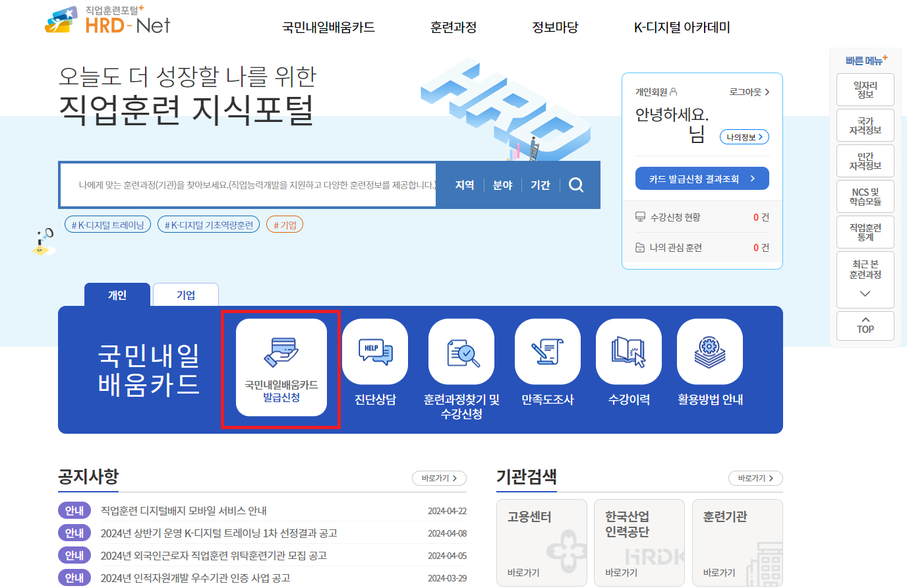Open 만족도조사 using the pen-and-paper icon
This screenshot has height=588, width=907.
coord(547,351)
